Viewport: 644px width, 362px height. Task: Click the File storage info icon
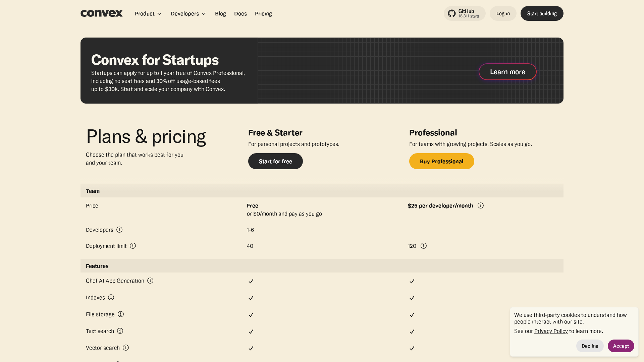(121, 314)
